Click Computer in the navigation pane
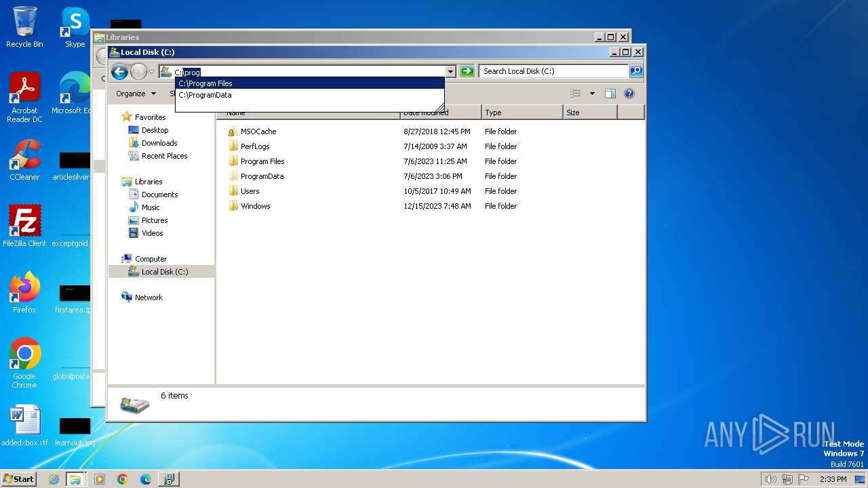 pos(151,259)
